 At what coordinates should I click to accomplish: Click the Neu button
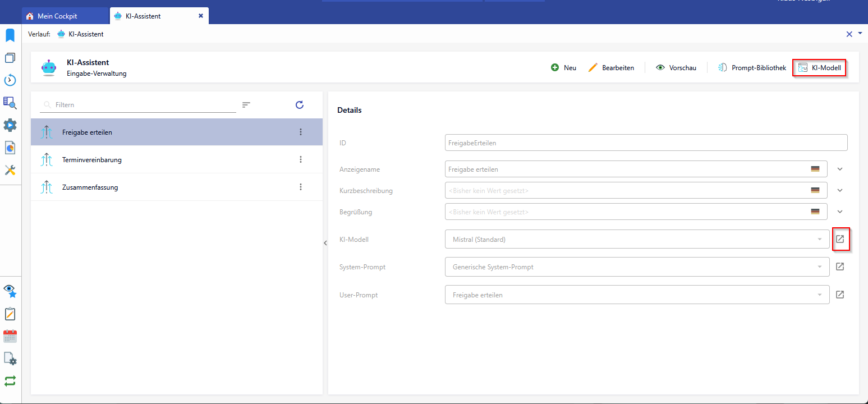564,68
